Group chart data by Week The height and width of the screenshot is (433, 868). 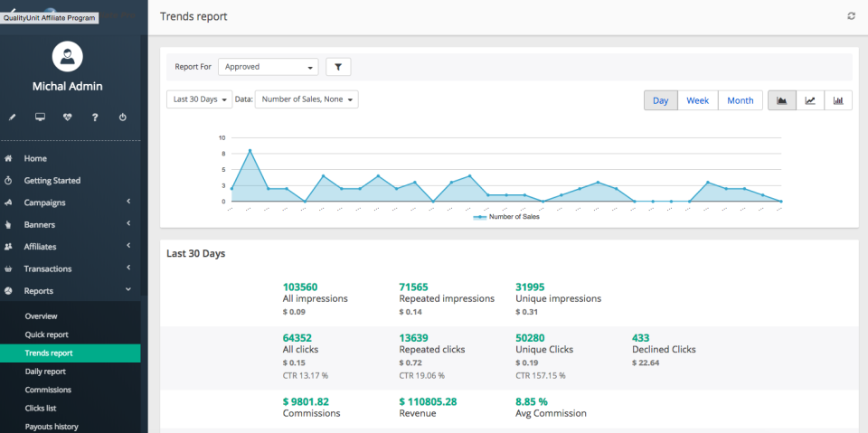pyautogui.click(x=697, y=100)
